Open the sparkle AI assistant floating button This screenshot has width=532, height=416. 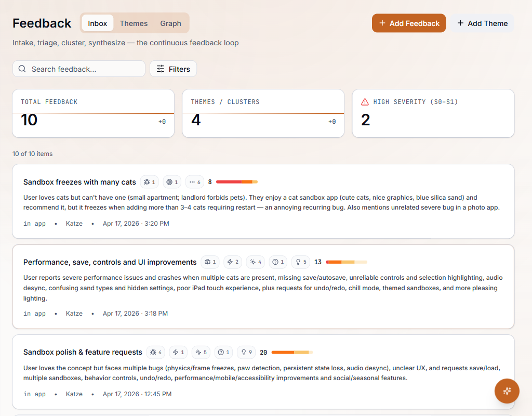(507, 391)
